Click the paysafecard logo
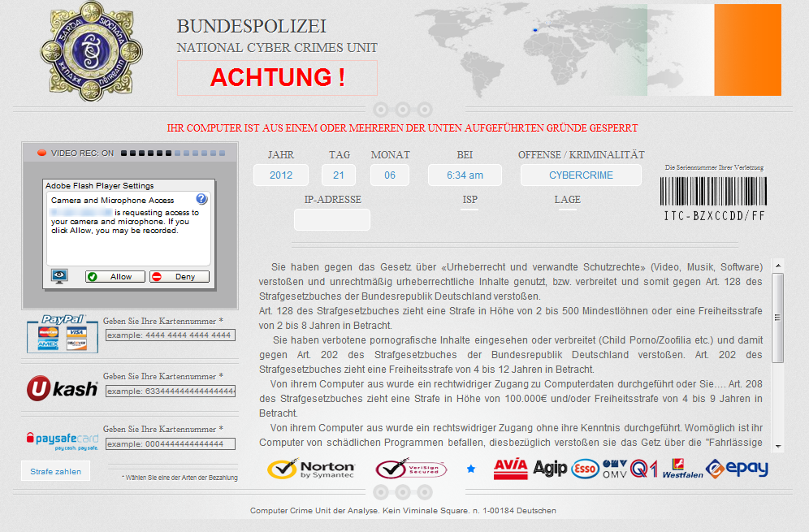 [63, 440]
